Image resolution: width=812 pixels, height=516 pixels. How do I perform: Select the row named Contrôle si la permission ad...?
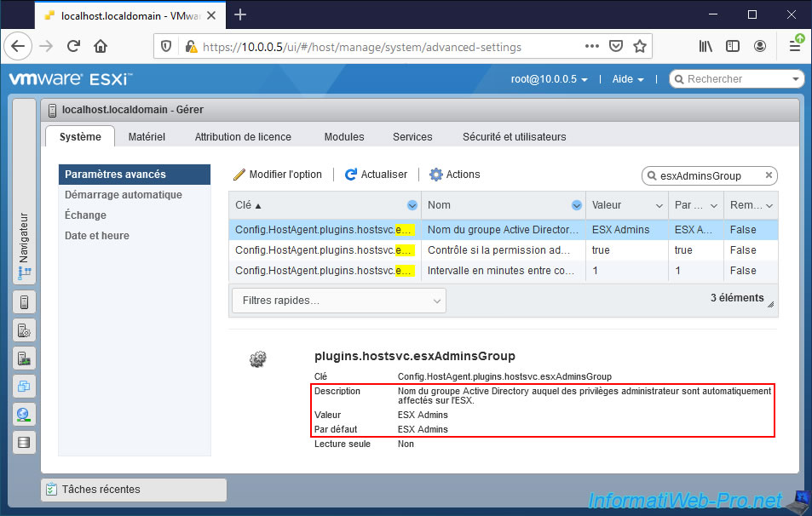pos(504,250)
